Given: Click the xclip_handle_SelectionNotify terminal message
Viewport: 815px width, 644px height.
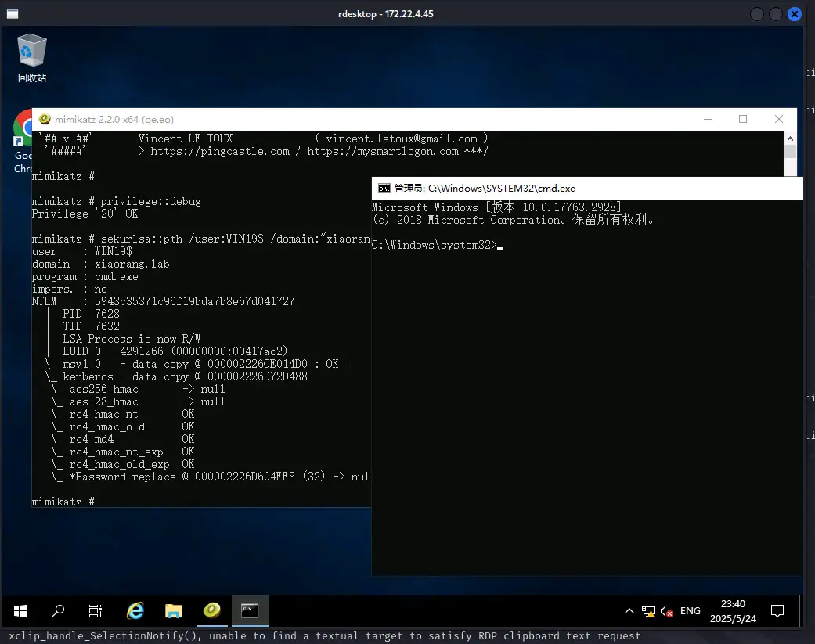Looking at the screenshot, I should tap(324, 635).
